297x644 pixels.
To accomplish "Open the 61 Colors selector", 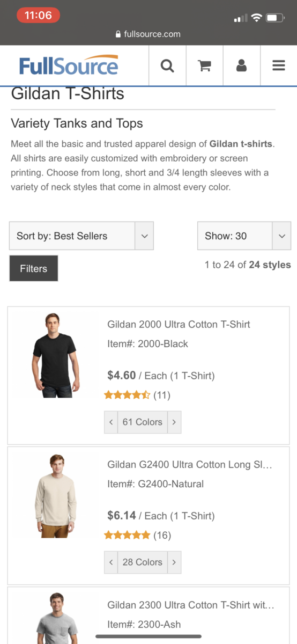I will click(143, 422).
